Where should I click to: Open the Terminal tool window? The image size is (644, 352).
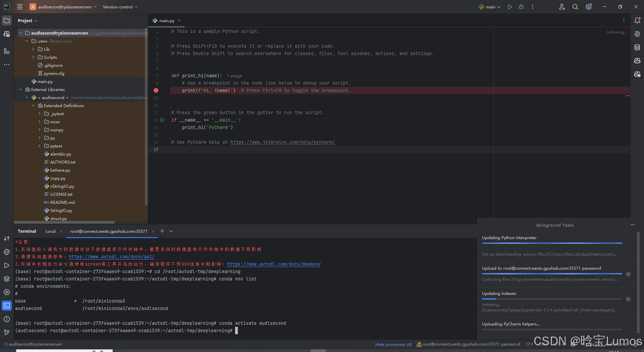7,306
